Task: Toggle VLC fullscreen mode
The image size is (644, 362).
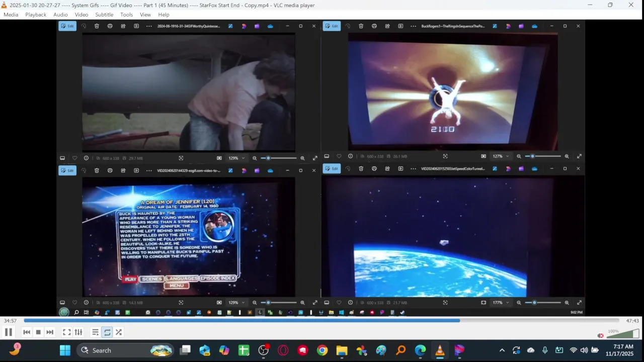Action: click(x=66, y=332)
